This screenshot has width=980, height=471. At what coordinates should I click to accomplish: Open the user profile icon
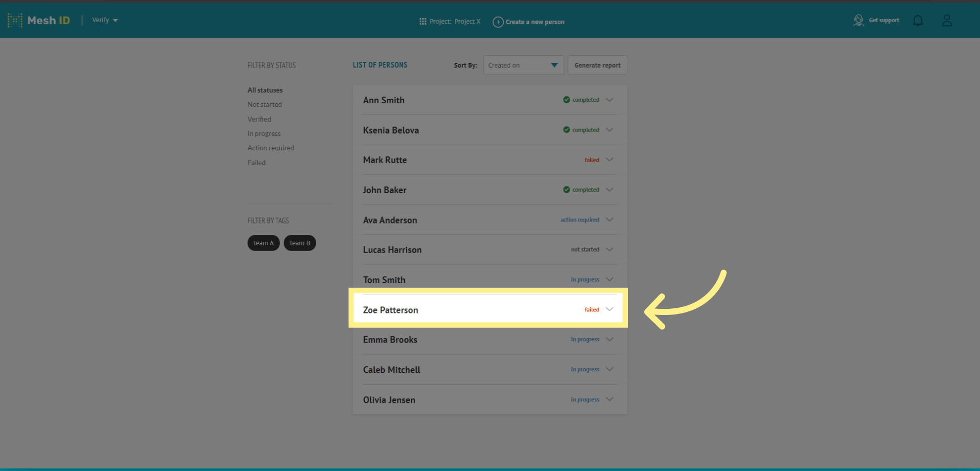click(947, 20)
